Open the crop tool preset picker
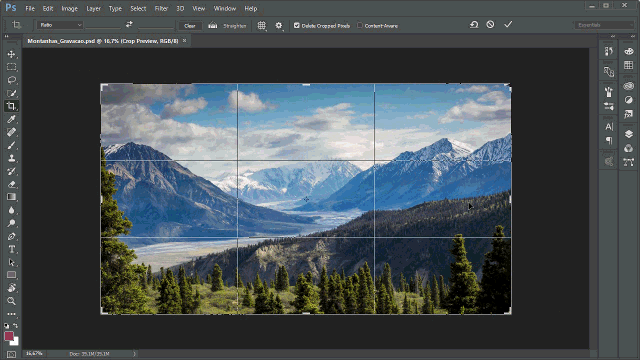Image resolution: width=640 pixels, height=360 pixels. click(x=18, y=25)
